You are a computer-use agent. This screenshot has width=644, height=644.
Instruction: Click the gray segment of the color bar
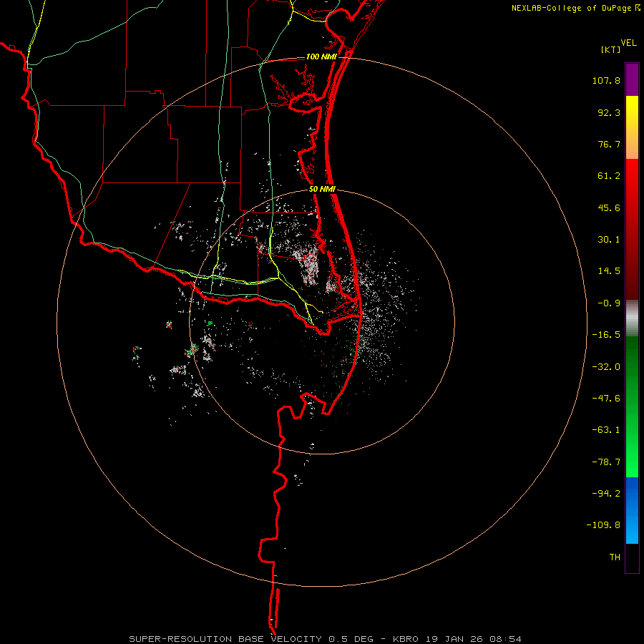[x=632, y=317]
